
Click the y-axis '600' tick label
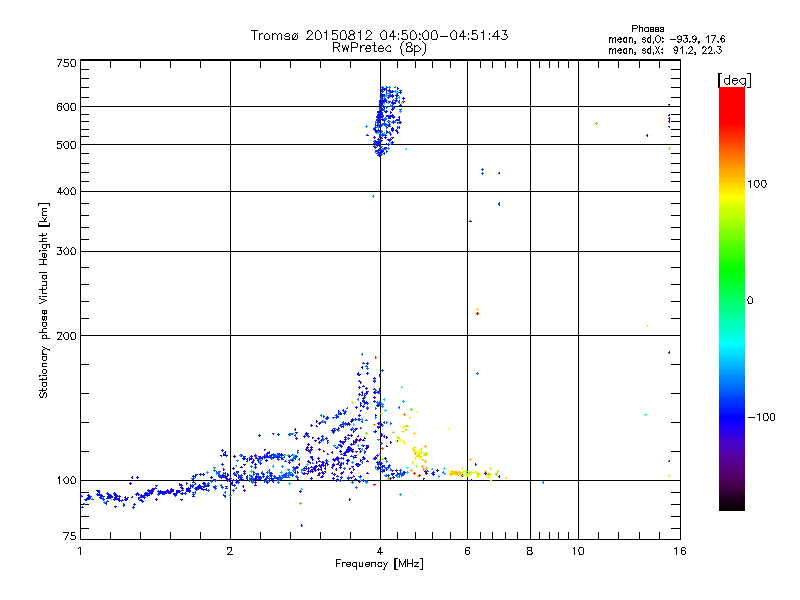67,107
